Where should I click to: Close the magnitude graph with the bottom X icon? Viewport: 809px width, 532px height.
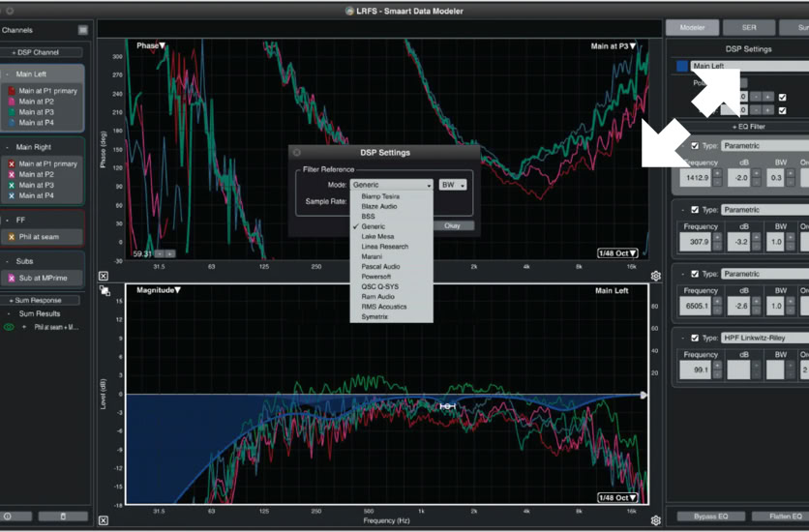coord(104,520)
